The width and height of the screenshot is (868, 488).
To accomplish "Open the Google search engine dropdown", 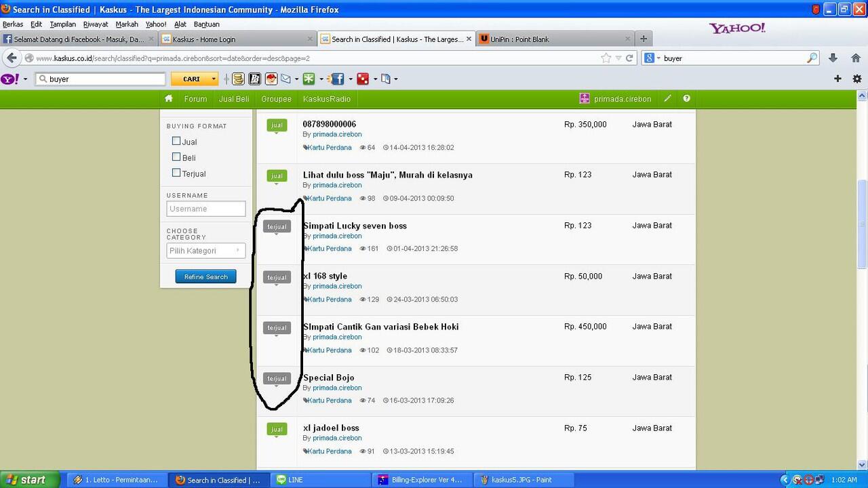I will [657, 58].
